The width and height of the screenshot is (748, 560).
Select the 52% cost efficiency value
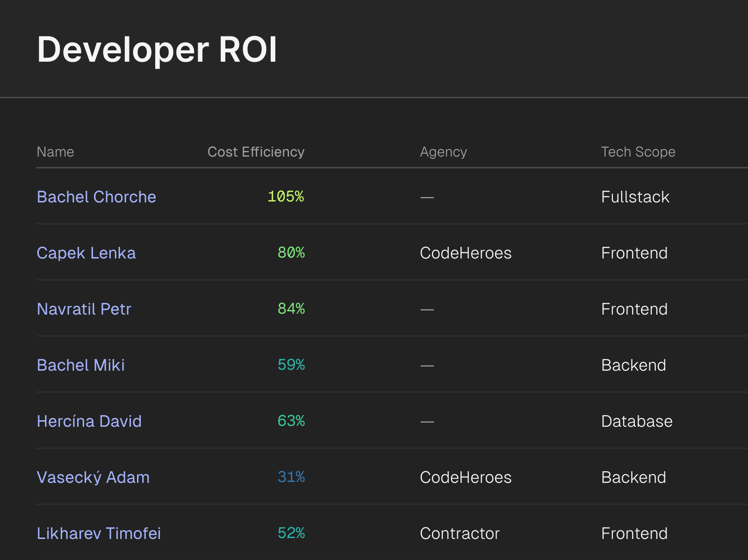coord(291,533)
